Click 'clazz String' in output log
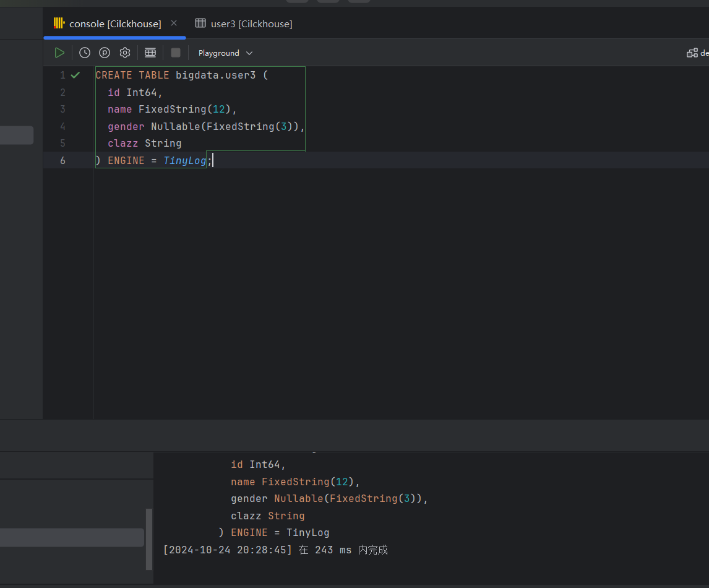This screenshot has height=588, width=709. [x=268, y=516]
